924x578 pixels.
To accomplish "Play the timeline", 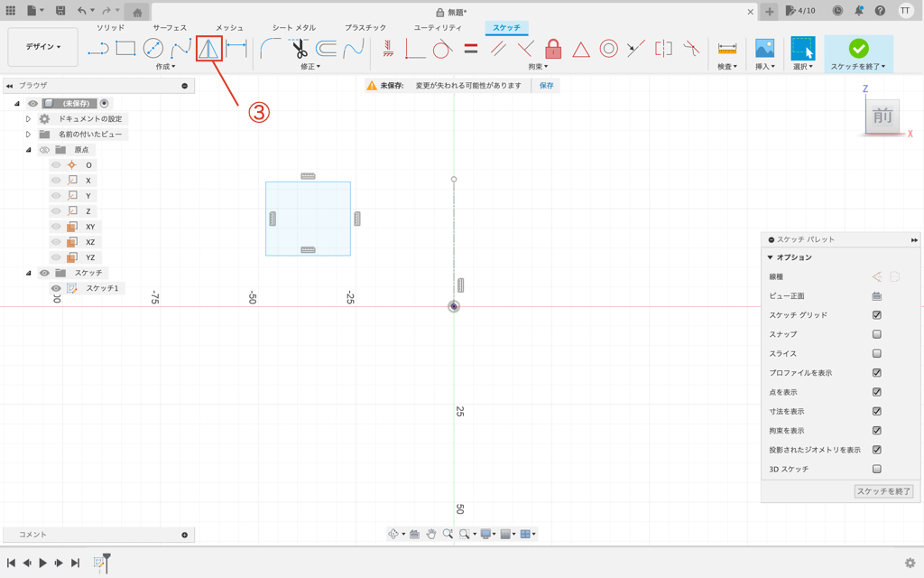I will pos(43,564).
